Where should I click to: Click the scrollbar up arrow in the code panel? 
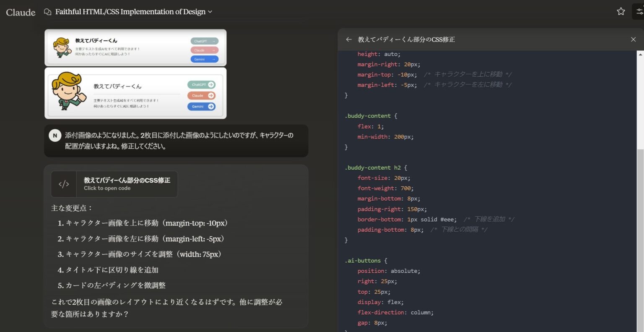[641, 54]
